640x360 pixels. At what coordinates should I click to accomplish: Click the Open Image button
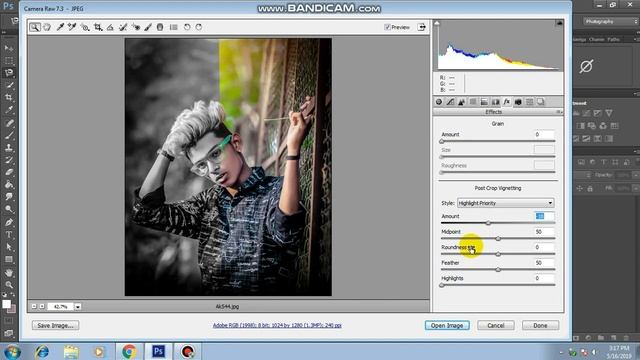[x=447, y=325]
